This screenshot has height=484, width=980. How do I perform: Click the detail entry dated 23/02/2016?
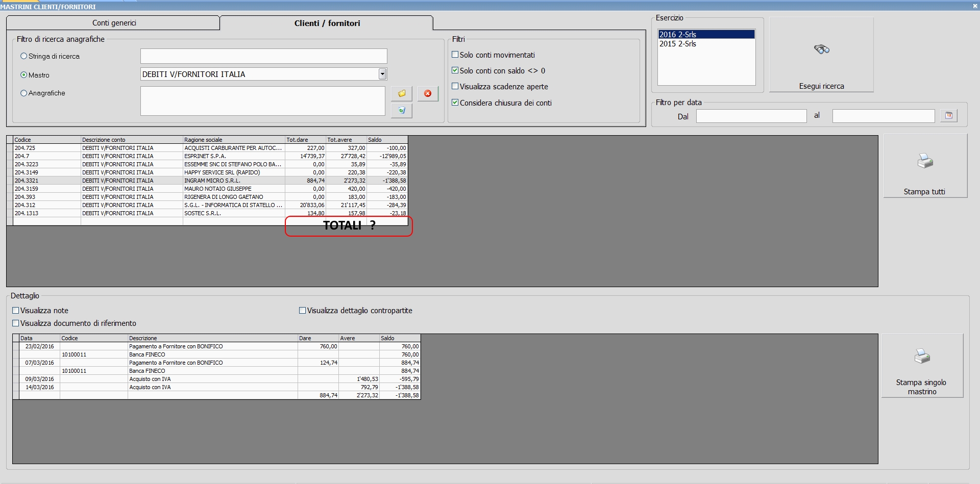tap(216, 346)
